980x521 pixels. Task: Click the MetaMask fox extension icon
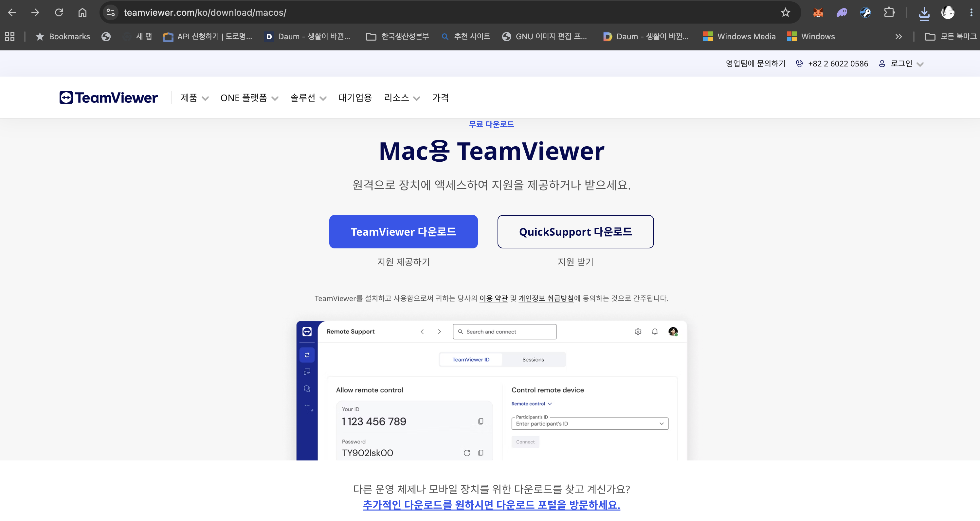pos(818,12)
